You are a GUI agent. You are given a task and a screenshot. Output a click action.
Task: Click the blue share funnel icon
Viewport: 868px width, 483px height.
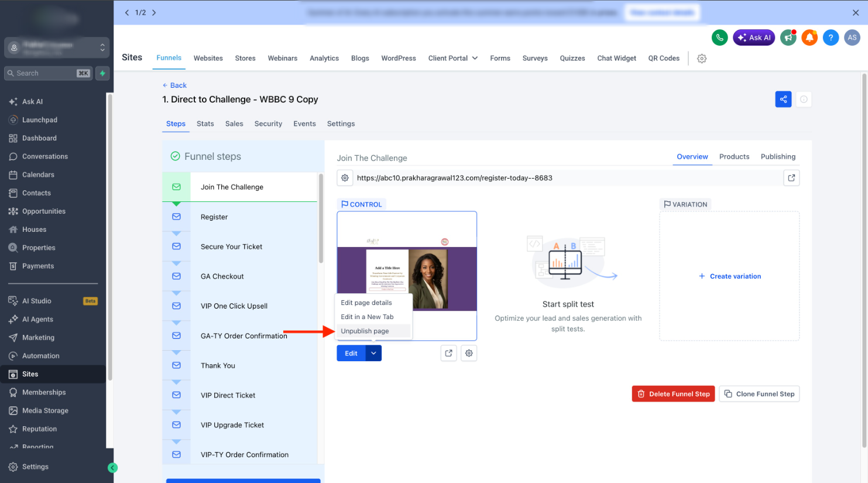[x=783, y=99]
